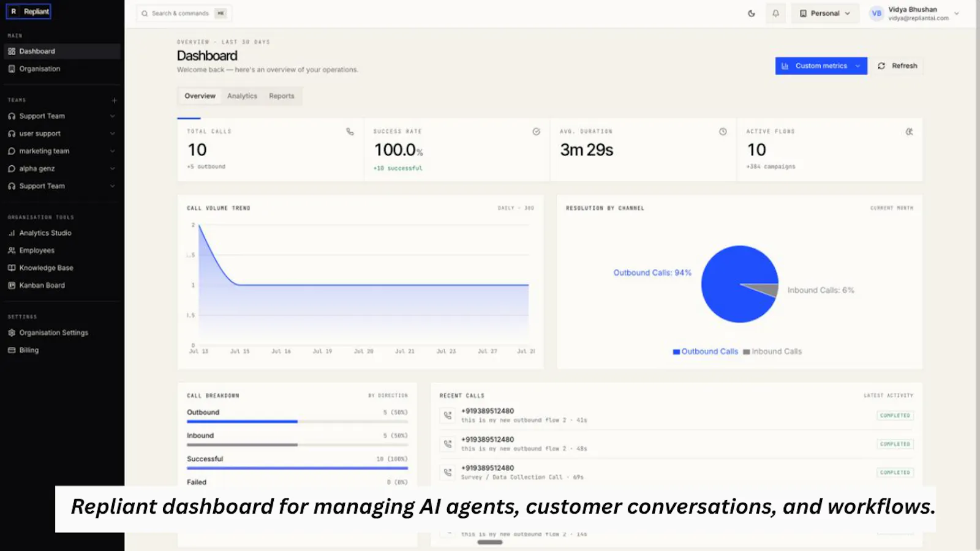Click the chat bubble icon beside alpha genz
This screenshot has height=551, width=980.
pyautogui.click(x=12, y=168)
